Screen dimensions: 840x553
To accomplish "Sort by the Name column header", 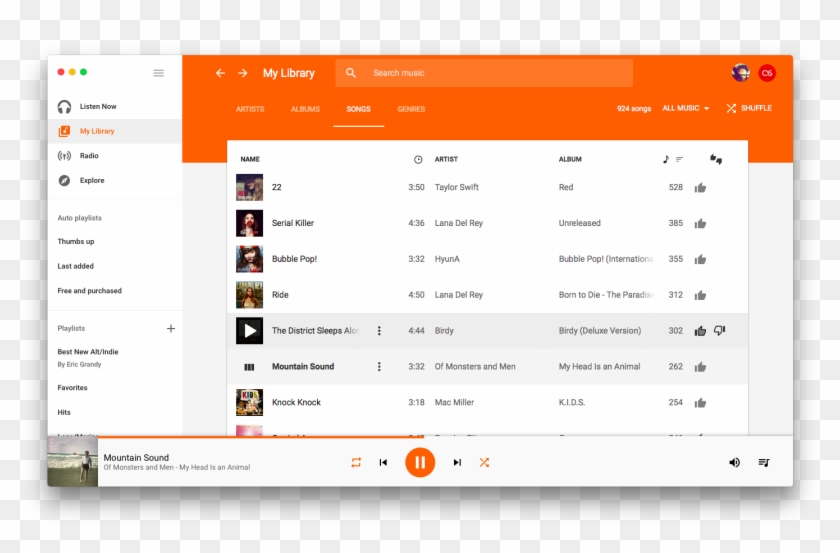I will [250, 159].
